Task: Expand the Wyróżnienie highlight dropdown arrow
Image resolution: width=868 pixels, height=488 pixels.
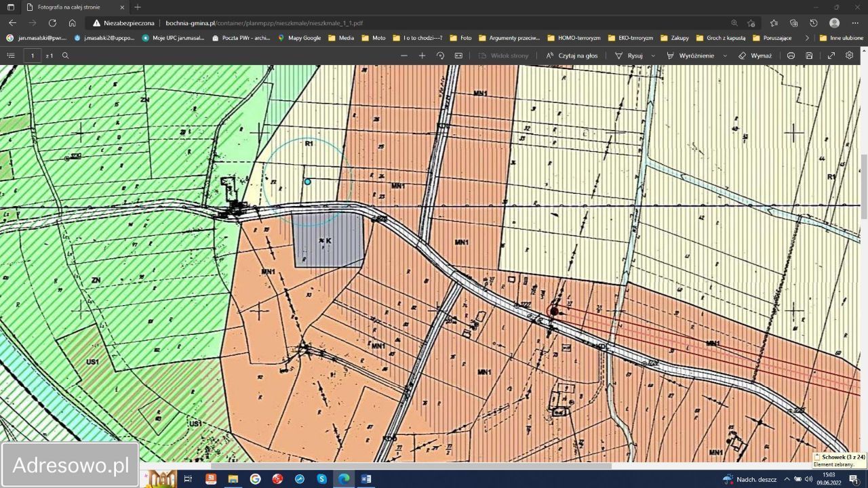Action: (725, 56)
